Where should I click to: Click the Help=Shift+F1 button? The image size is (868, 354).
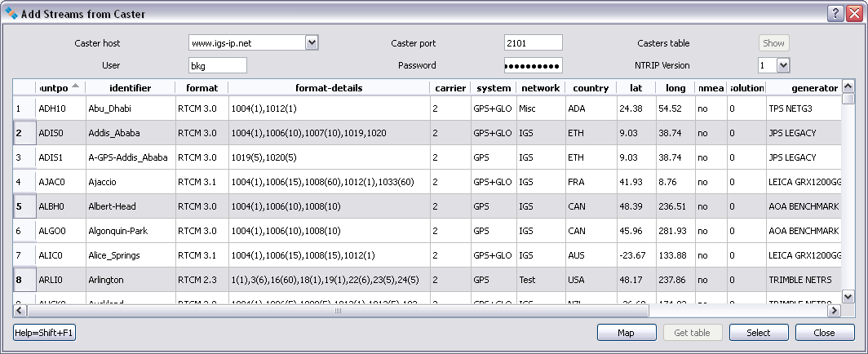pyautogui.click(x=45, y=333)
